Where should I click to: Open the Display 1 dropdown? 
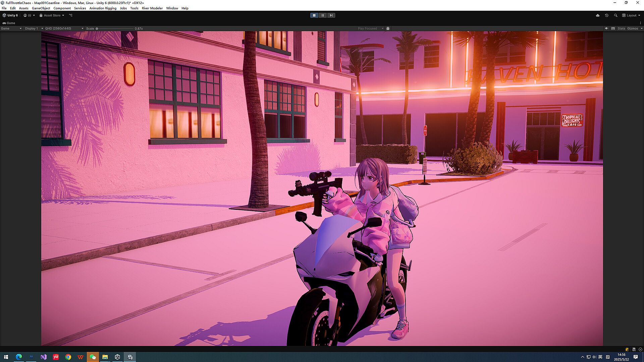click(34, 28)
